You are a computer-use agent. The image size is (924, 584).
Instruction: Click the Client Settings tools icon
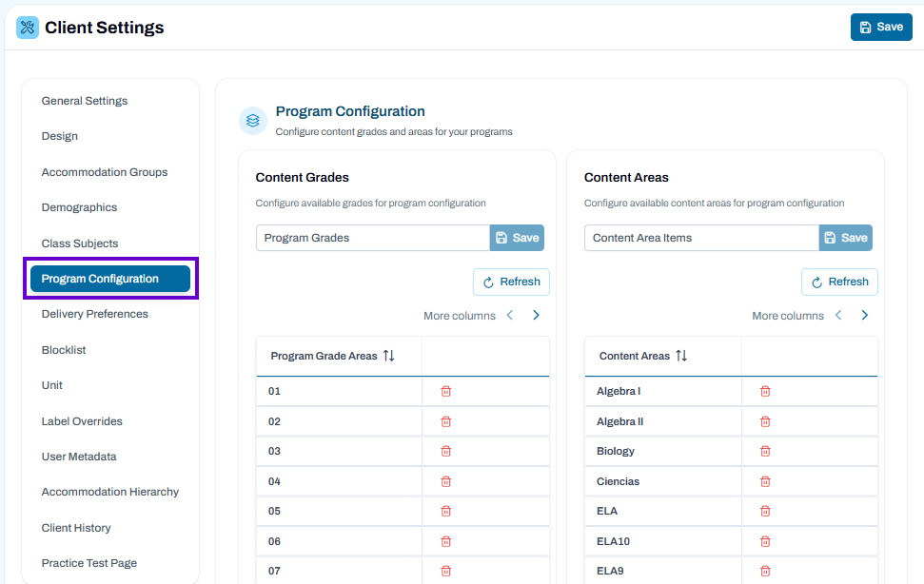(27, 27)
